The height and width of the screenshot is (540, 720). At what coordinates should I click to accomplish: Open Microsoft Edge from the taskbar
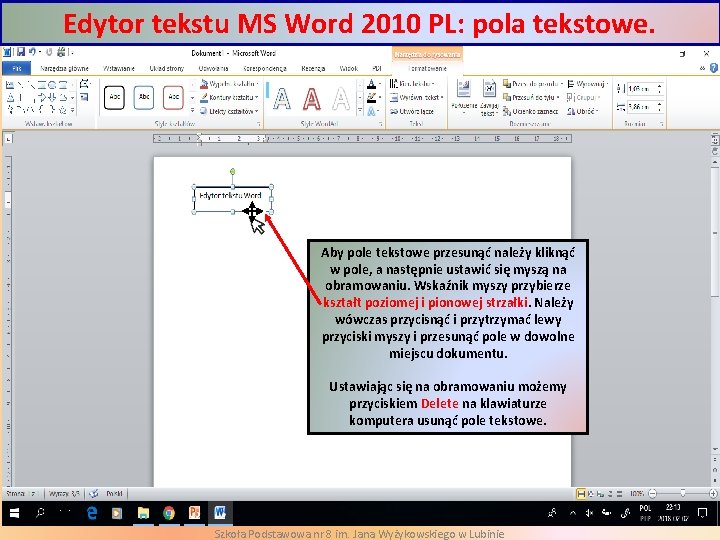pos(92,513)
